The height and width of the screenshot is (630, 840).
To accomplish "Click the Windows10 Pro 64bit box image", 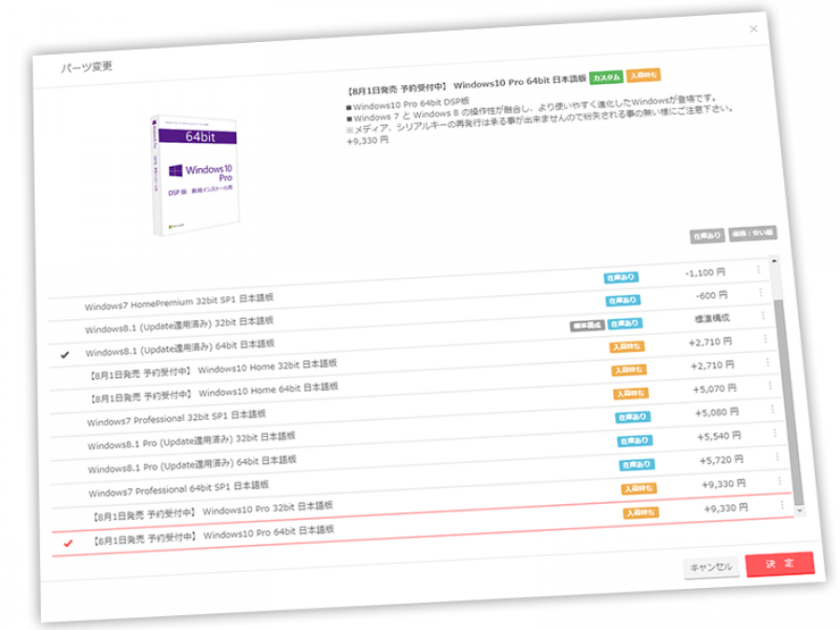I will [195, 175].
